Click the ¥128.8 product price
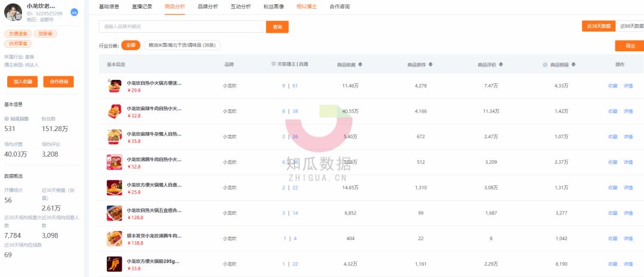644x277 pixels. 134,217
